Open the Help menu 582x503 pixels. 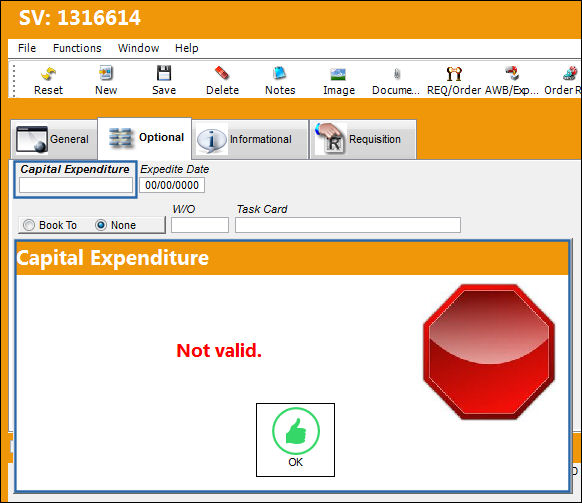tap(186, 48)
